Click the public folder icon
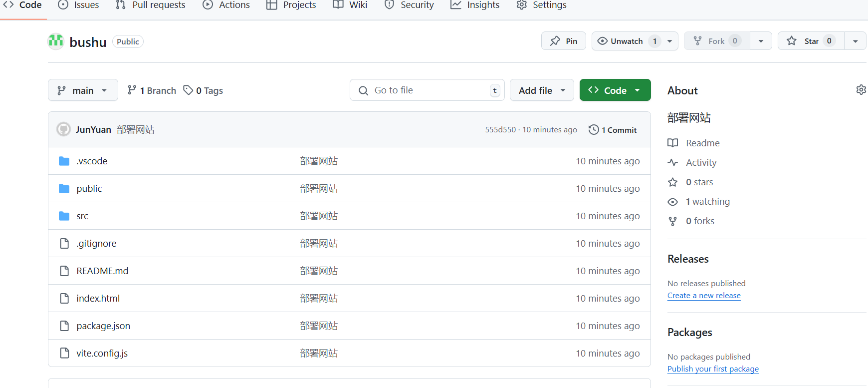The height and width of the screenshot is (388, 868). point(64,188)
